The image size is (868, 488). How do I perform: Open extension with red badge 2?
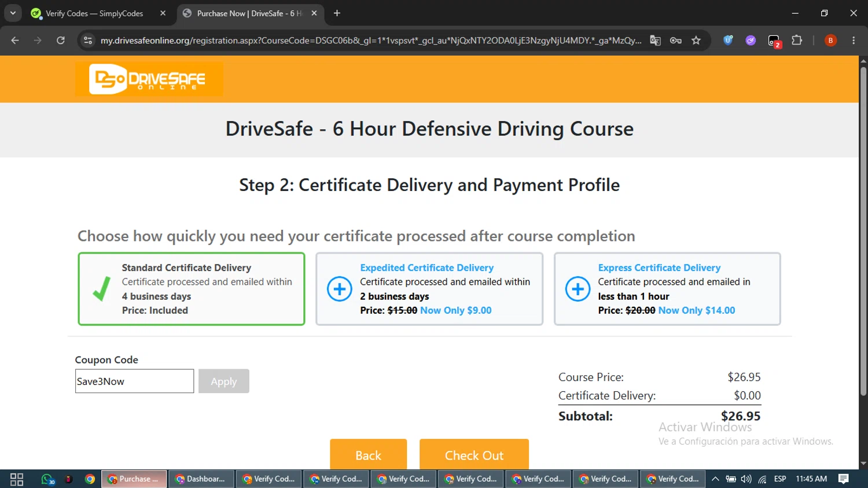pos(774,41)
